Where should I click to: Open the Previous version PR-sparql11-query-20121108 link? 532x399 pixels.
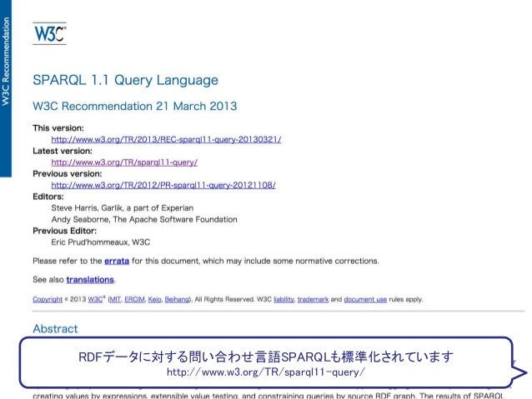163,185
